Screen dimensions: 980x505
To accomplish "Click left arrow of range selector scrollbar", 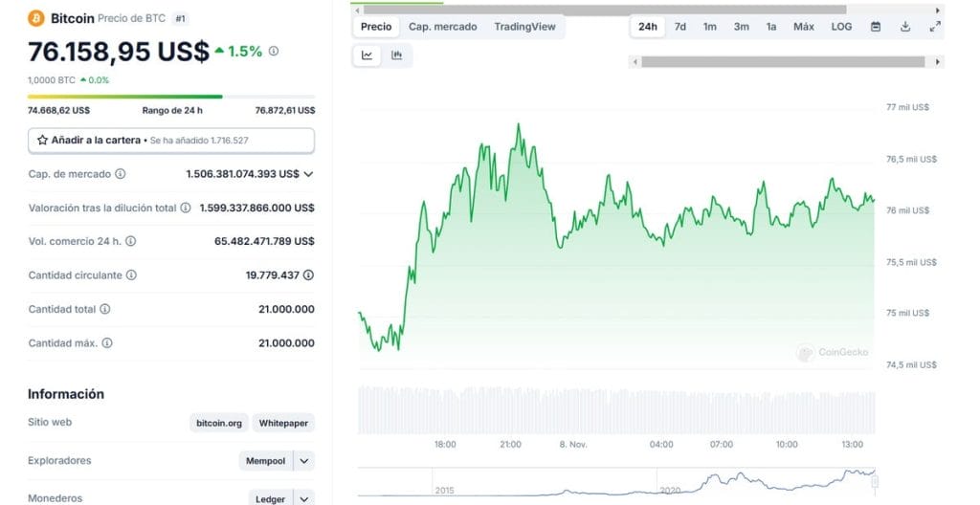I will click(635, 62).
